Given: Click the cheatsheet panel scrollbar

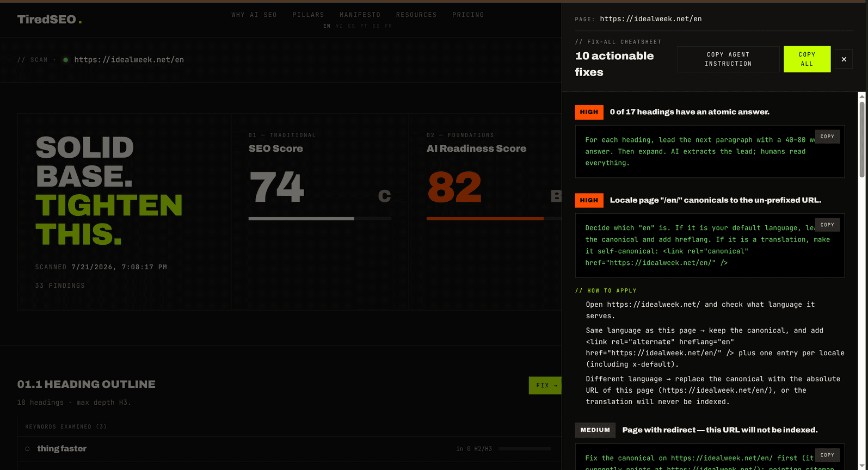Looking at the screenshot, I should click(x=862, y=139).
